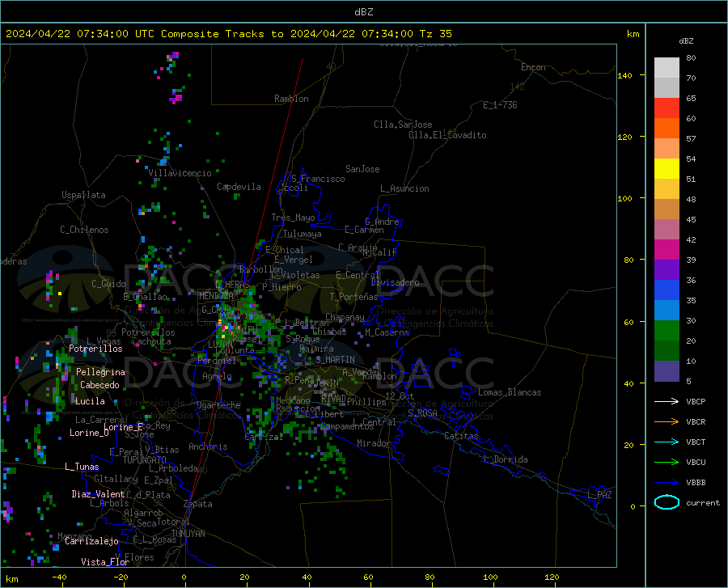Click the E_1-736 map label
The height and width of the screenshot is (588, 728).
pos(500,105)
